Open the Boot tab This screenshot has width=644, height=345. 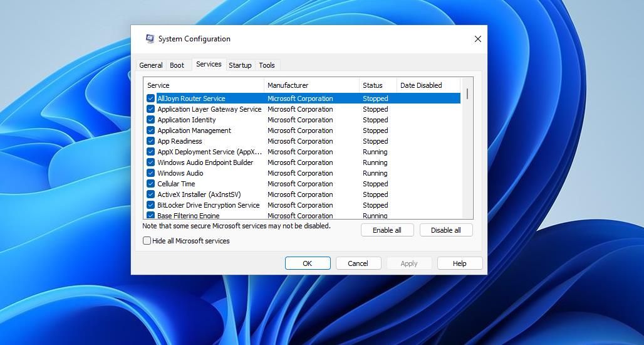pyautogui.click(x=177, y=65)
